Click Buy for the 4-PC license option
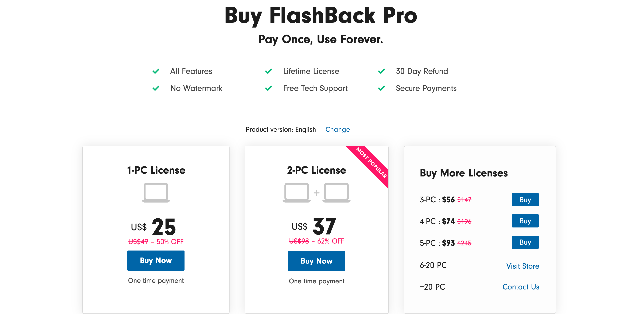Viewport: 644px width, 314px height. pyautogui.click(x=525, y=221)
